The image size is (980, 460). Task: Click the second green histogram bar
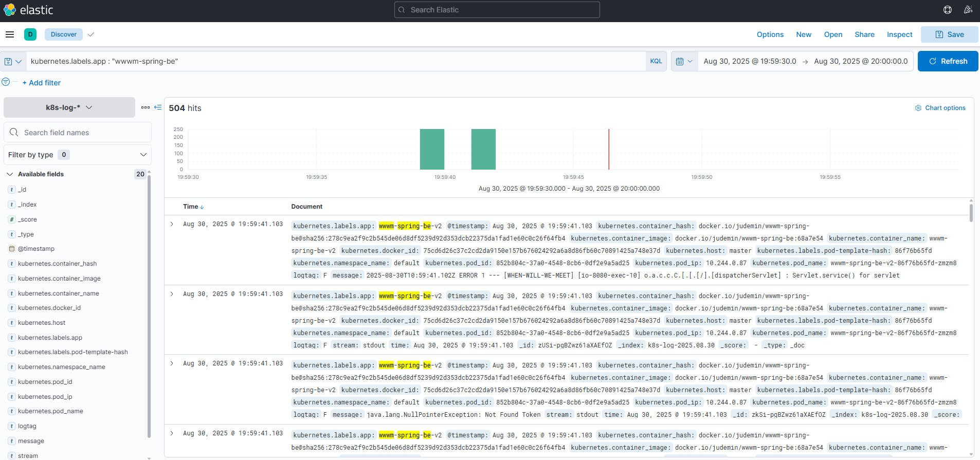483,149
